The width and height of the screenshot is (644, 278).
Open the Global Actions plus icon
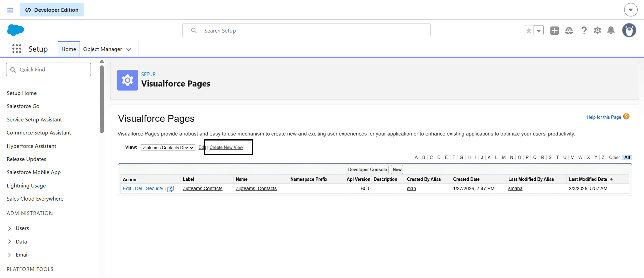(x=554, y=31)
